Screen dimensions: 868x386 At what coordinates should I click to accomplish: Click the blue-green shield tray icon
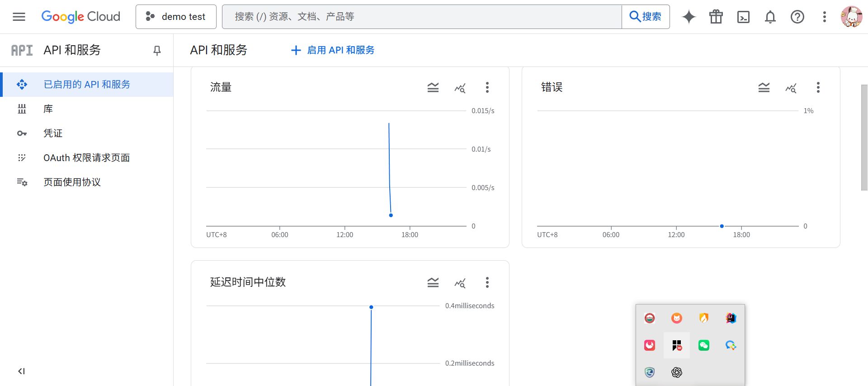tap(650, 372)
